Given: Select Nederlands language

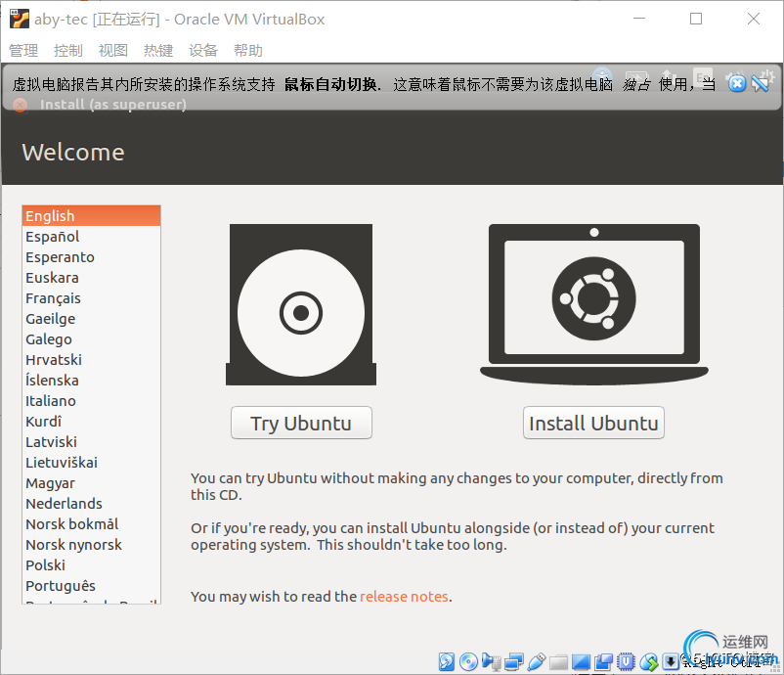Looking at the screenshot, I should pyautogui.click(x=91, y=504).
